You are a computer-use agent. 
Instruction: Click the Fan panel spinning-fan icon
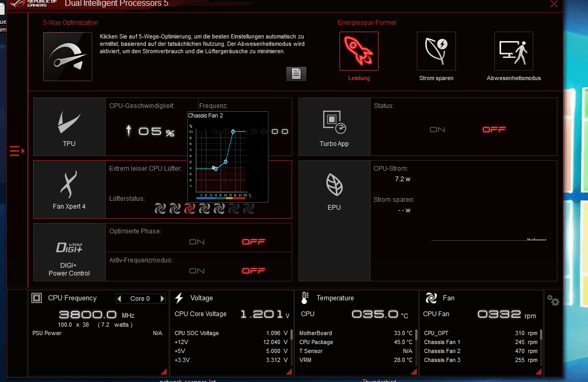click(x=431, y=298)
